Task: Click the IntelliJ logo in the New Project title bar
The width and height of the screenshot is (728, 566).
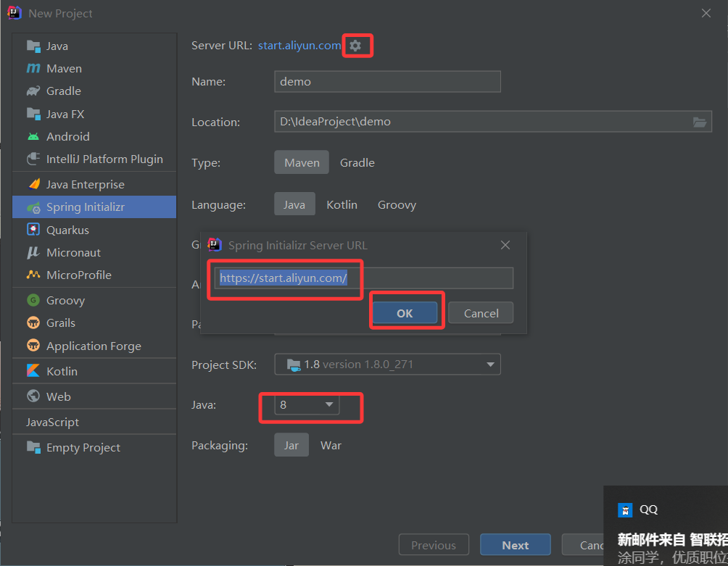Action: point(15,13)
